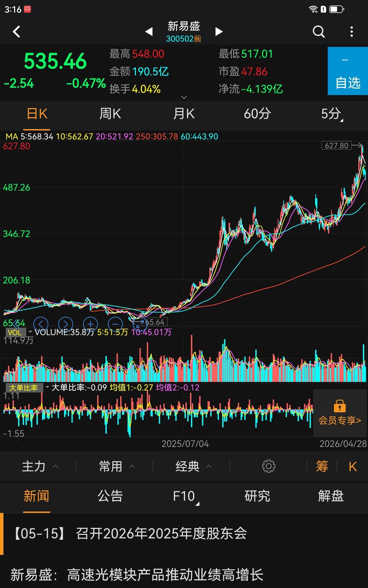Expand the 常用 indicator menu
Screen dimensions: 368x588
[x=117, y=466]
